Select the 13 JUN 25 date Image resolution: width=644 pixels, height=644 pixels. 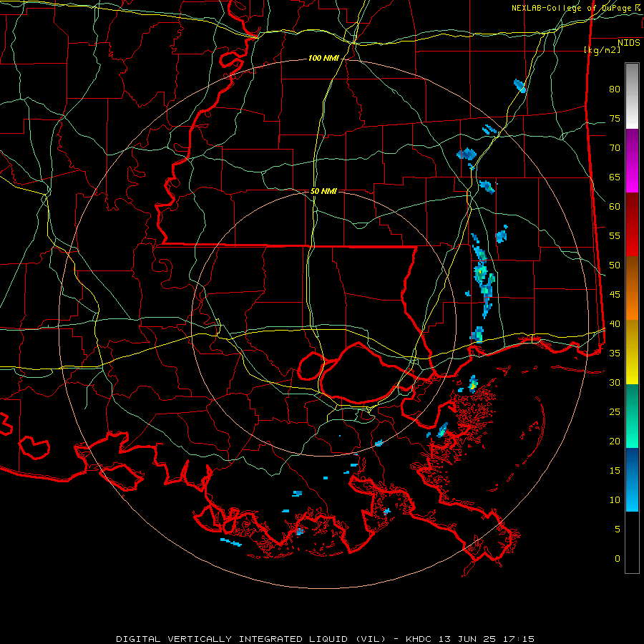pyautogui.click(x=468, y=639)
